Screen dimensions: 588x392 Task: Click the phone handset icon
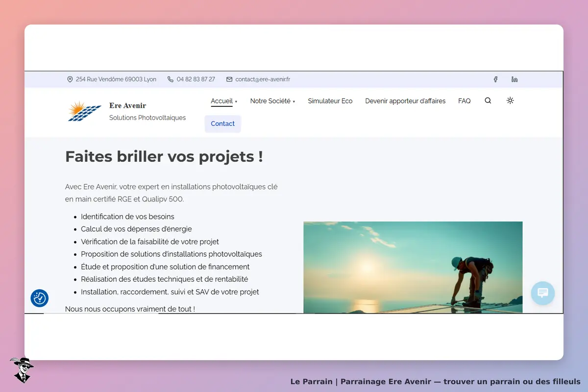pos(171,79)
